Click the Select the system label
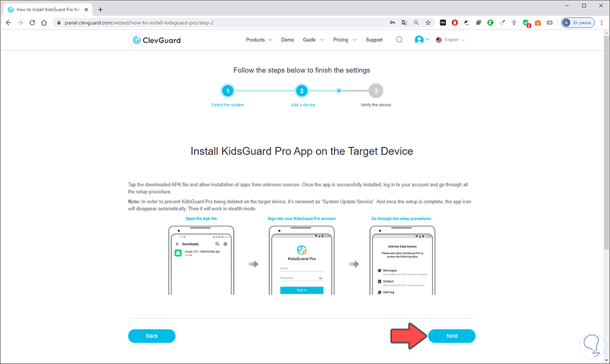 click(x=228, y=105)
